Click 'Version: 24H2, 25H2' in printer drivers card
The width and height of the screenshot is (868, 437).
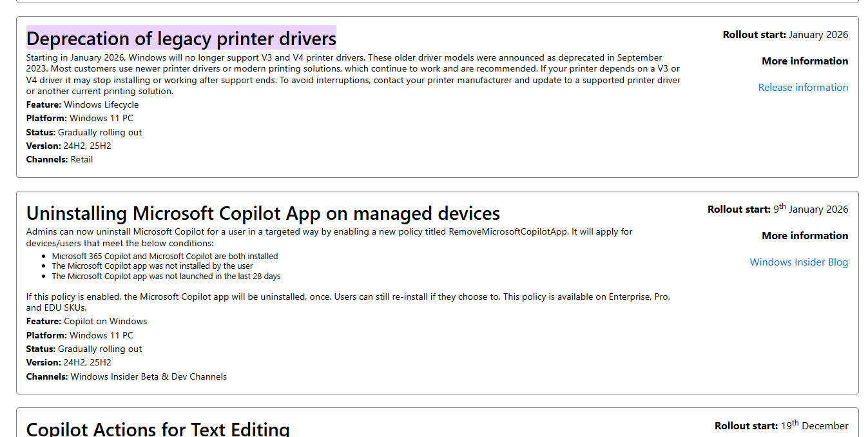click(x=69, y=146)
